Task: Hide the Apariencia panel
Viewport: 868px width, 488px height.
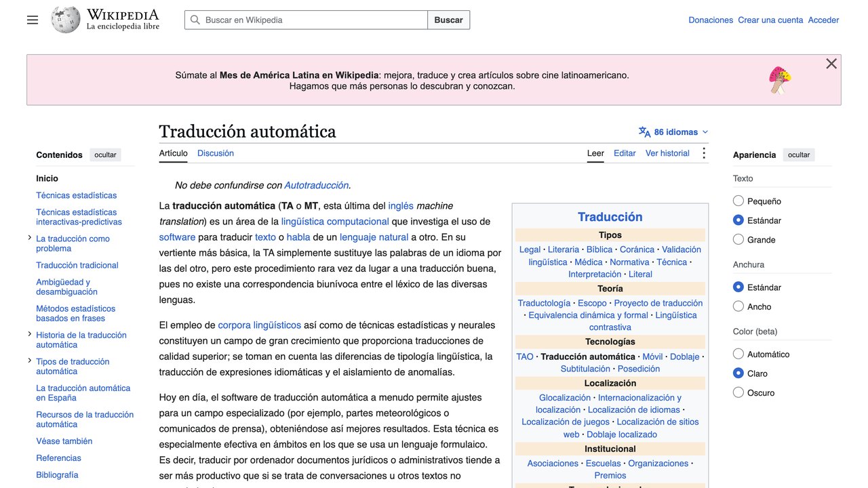Action: coord(799,155)
